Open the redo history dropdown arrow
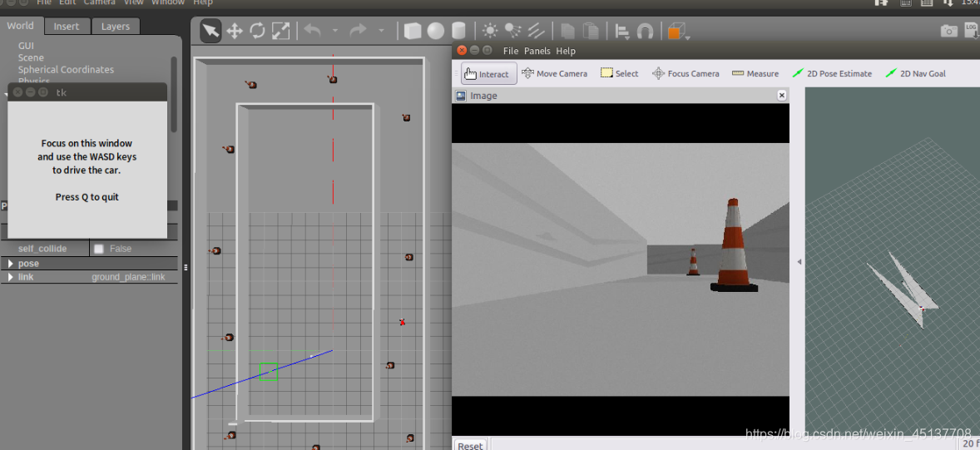This screenshot has width=980, height=450. click(381, 31)
